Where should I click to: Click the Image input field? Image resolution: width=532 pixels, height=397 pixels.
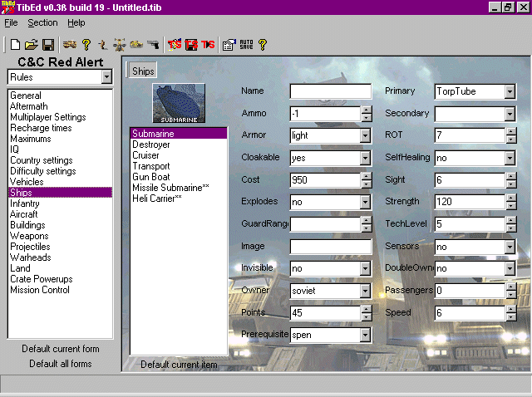coord(331,247)
